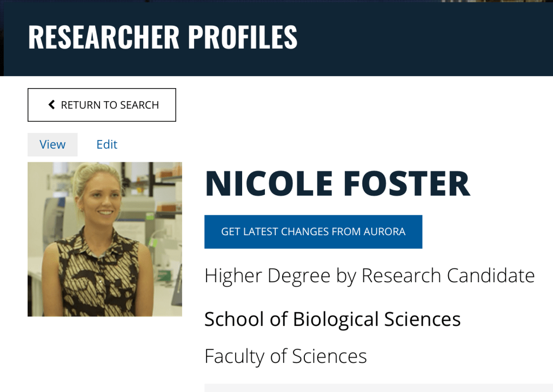Viewport: 553px width, 392px height.
Task: Click Get Latest Changes from Aurora button
Action: [x=313, y=232]
